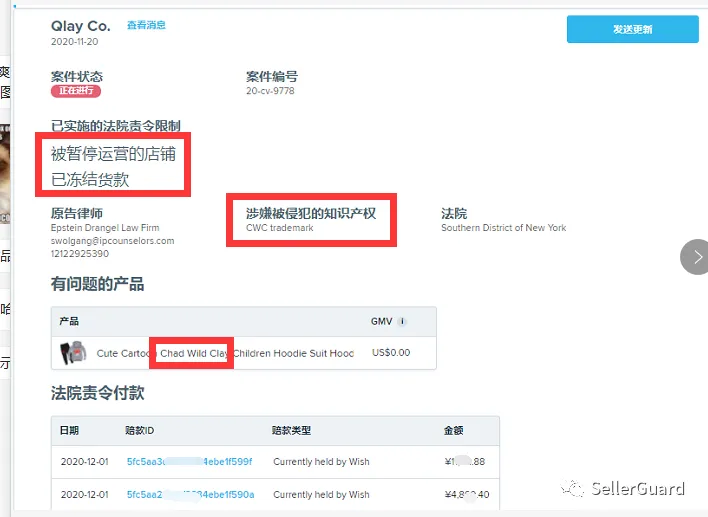The width and height of the screenshot is (708, 517).
Task: Click the US$0.00 GMV value
Action: pyautogui.click(x=391, y=353)
